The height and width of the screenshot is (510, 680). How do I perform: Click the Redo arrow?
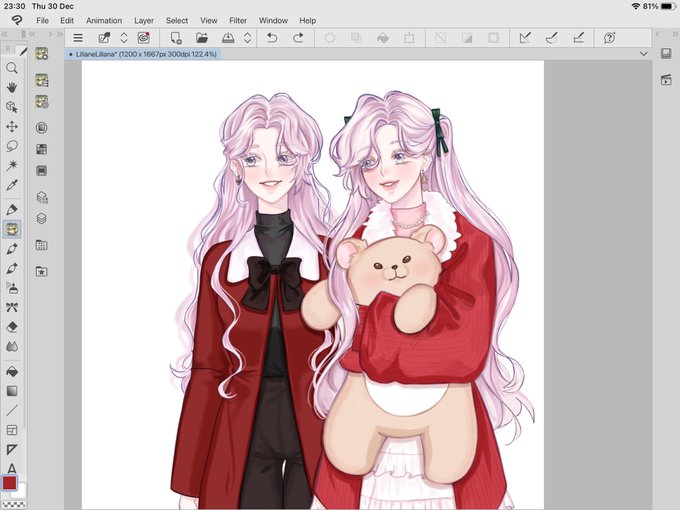[x=298, y=38]
